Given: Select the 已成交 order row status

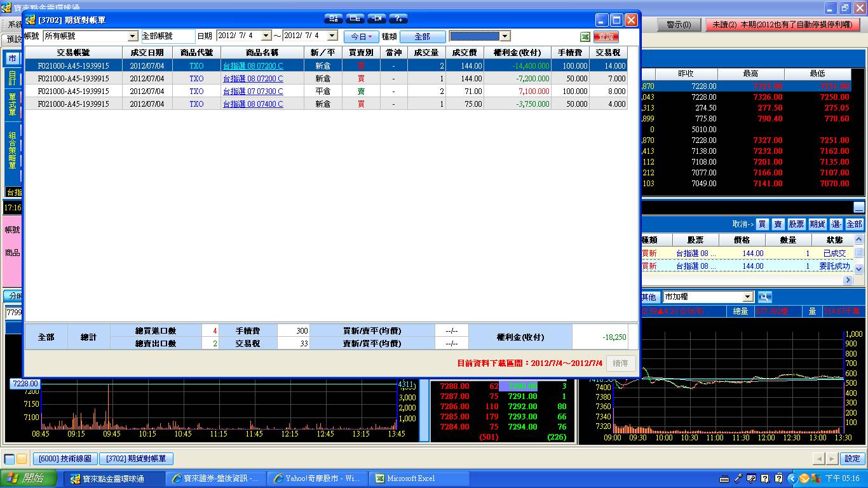Looking at the screenshot, I should click(834, 254).
